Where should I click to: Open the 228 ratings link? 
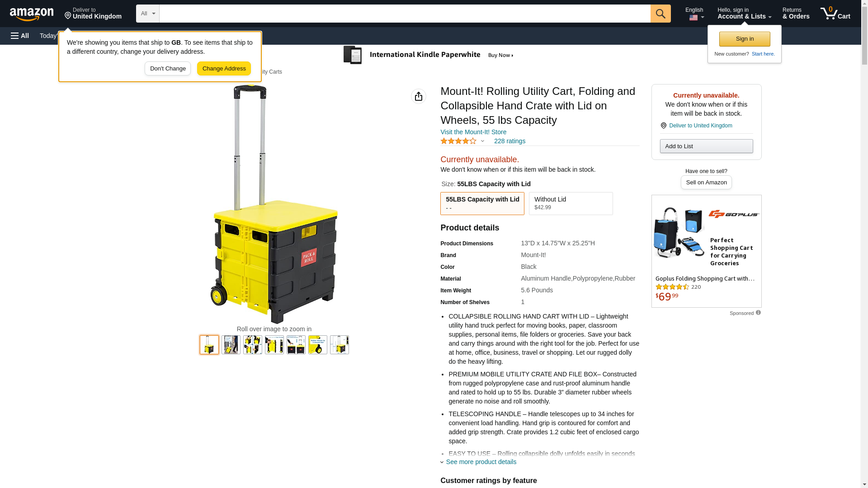point(509,141)
